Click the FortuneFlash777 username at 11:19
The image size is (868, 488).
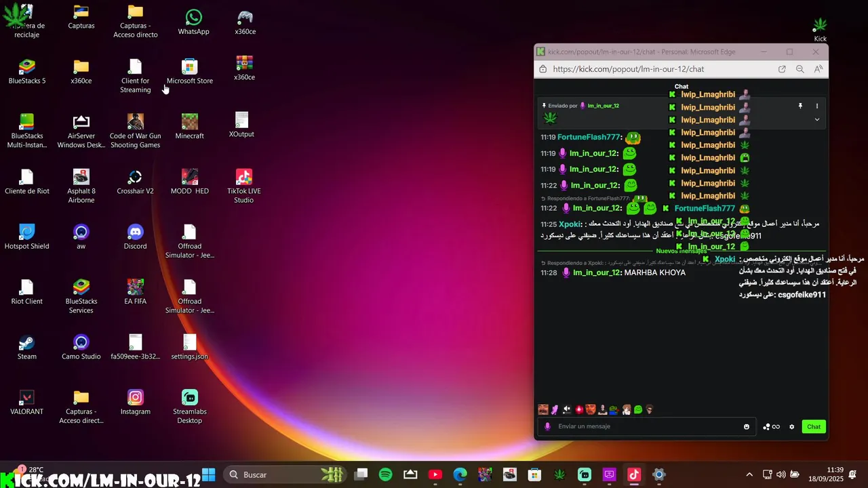coord(589,137)
